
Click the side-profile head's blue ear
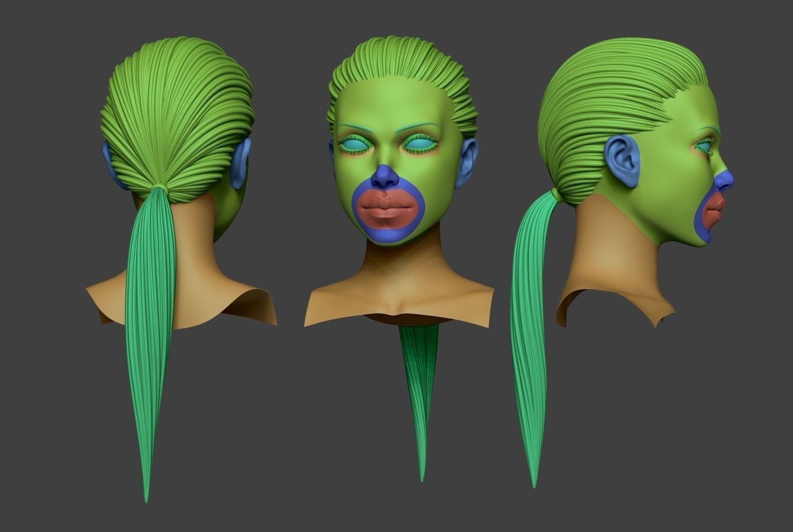622,161
